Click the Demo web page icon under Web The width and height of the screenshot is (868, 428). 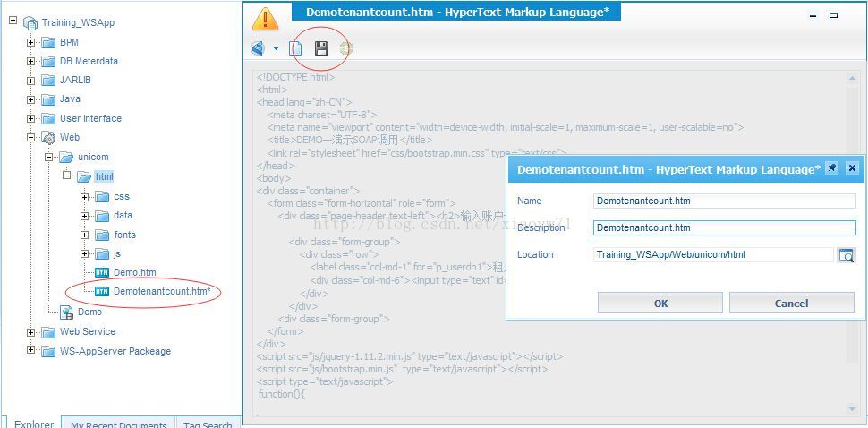coord(66,312)
